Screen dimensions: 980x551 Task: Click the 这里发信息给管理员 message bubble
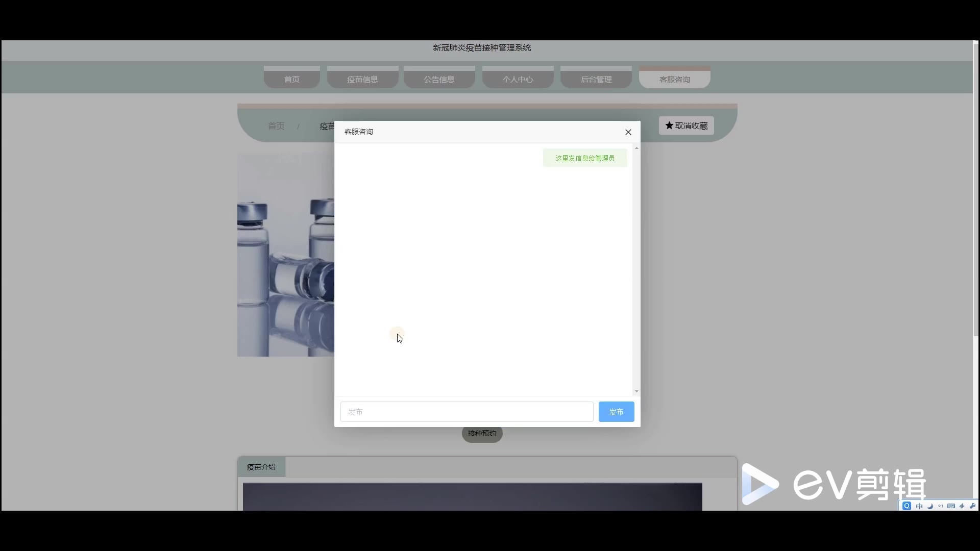[x=585, y=158]
